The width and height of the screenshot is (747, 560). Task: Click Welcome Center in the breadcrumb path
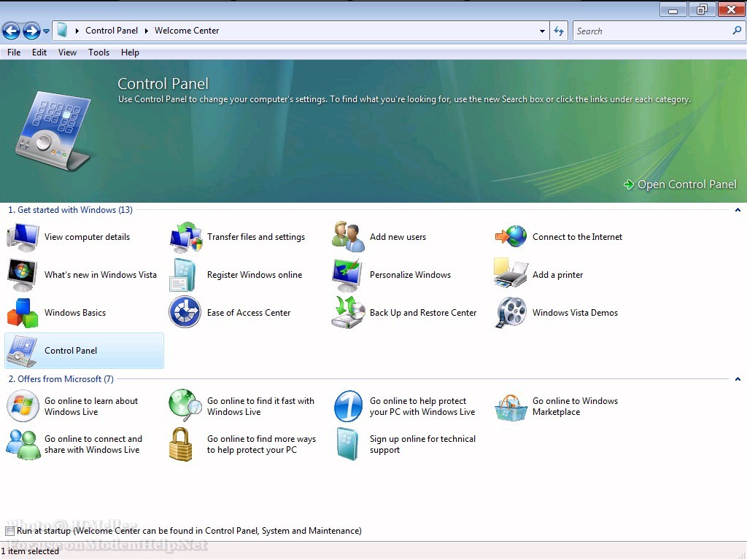(187, 31)
